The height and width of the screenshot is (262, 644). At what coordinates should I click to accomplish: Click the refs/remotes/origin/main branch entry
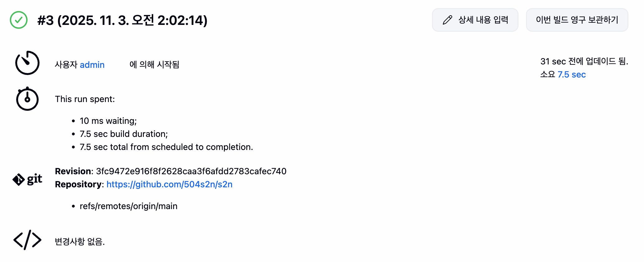pos(128,206)
